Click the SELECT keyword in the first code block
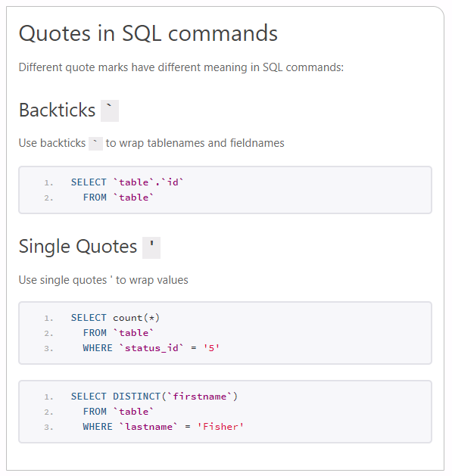 click(x=89, y=182)
